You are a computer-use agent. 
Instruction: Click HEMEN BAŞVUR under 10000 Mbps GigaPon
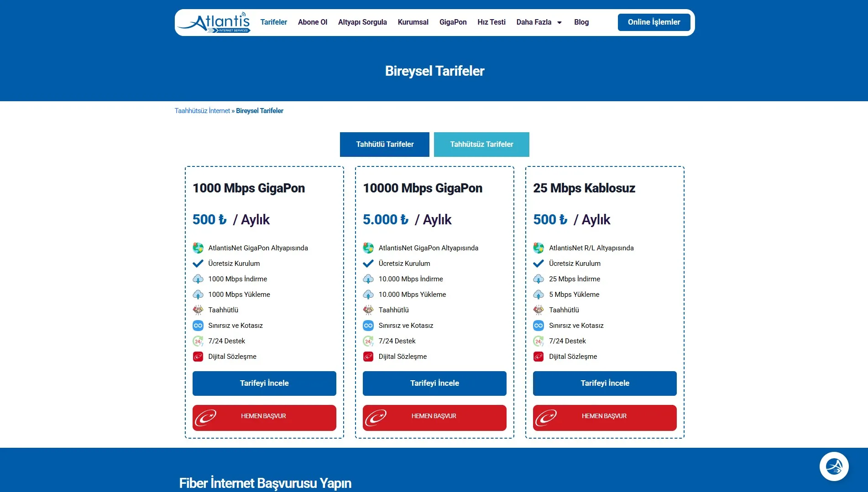(x=434, y=418)
